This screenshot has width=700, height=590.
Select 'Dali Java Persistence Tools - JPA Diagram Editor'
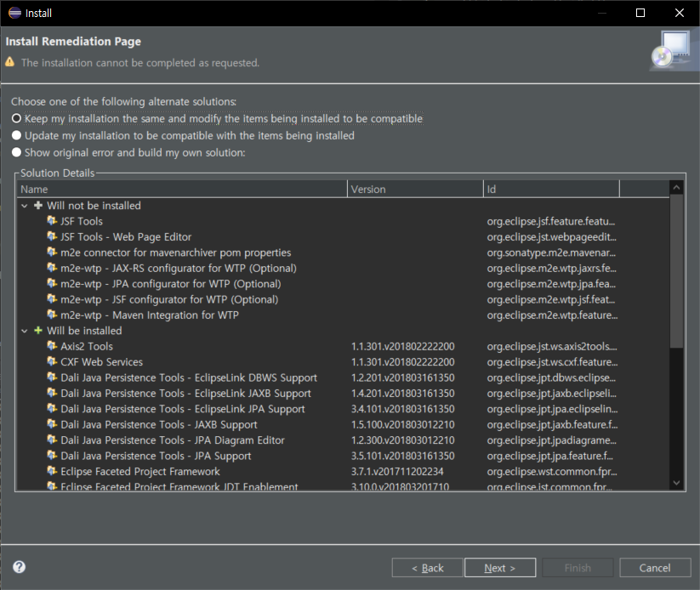pyautogui.click(x=173, y=440)
